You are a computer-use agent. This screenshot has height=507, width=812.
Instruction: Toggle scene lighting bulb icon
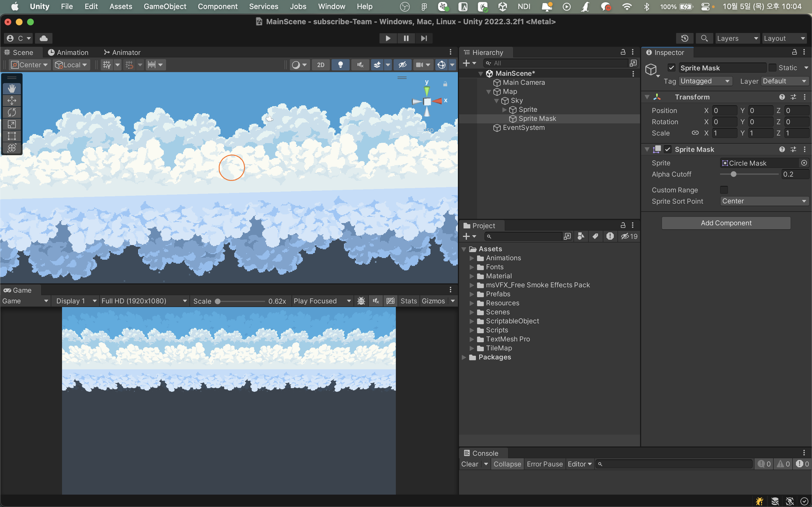click(x=340, y=65)
